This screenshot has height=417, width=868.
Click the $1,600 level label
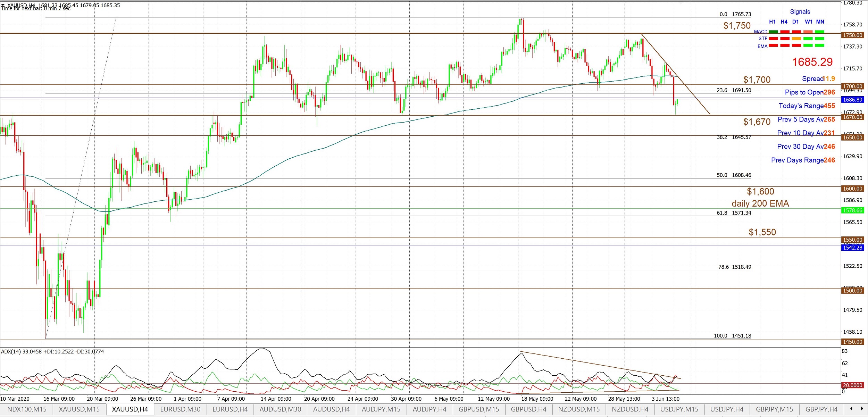(760, 191)
